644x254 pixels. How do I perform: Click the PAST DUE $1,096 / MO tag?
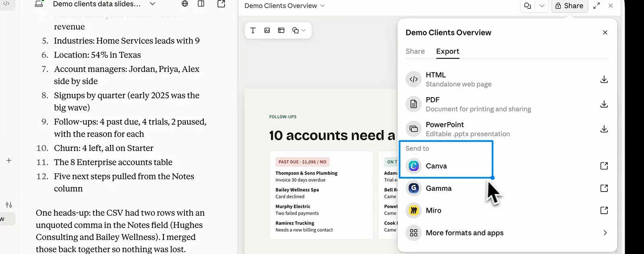[x=303, y=162]
